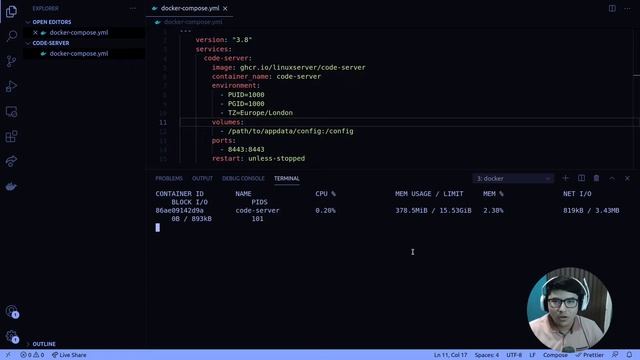Open the Extensions view icon

pyautogui.click(x=11, y=136)
